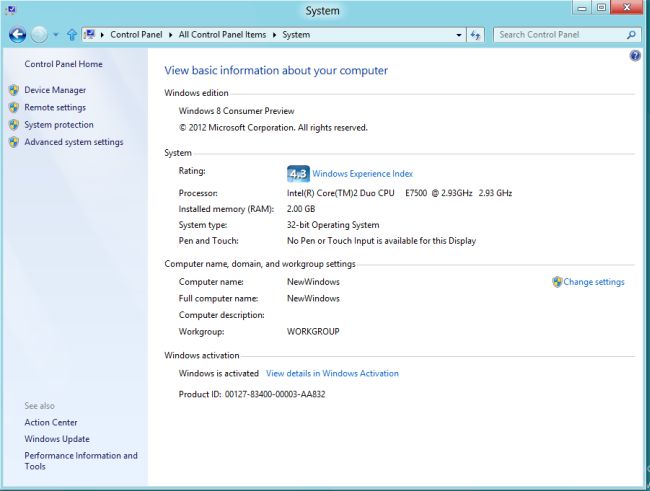View details in Windows Activation

click(332, 373)
